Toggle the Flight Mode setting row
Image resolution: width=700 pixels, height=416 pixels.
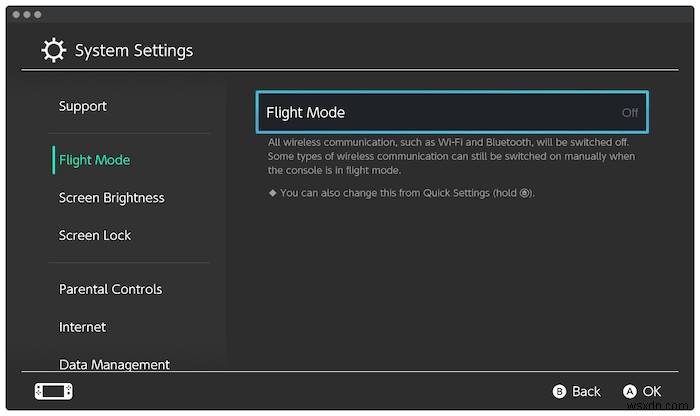pos(452,112)
